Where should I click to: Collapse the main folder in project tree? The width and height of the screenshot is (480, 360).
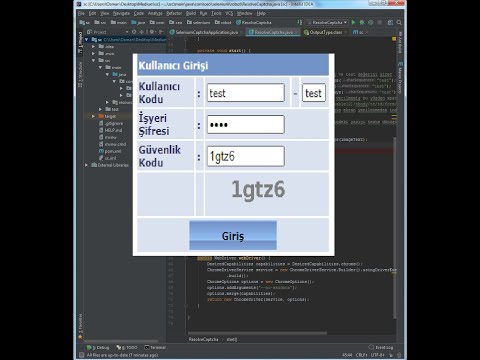click(x=100, y=67)
